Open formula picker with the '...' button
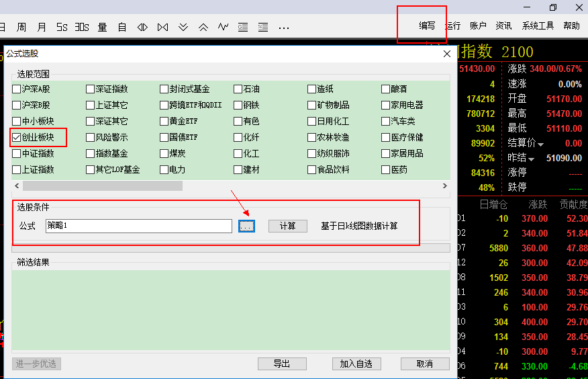The width and height of the screenshot is (588, 379). (x=246, y=226)
